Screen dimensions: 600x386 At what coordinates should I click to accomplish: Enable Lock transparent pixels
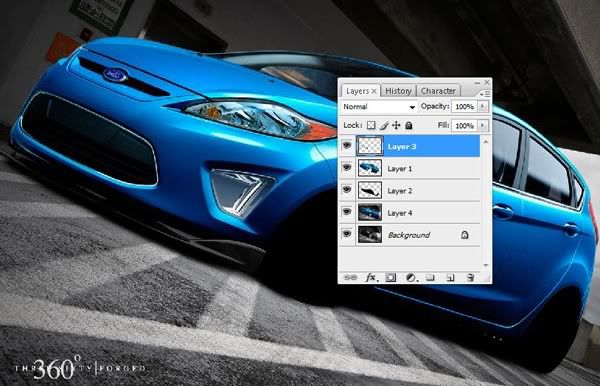(x=371, y=125)
